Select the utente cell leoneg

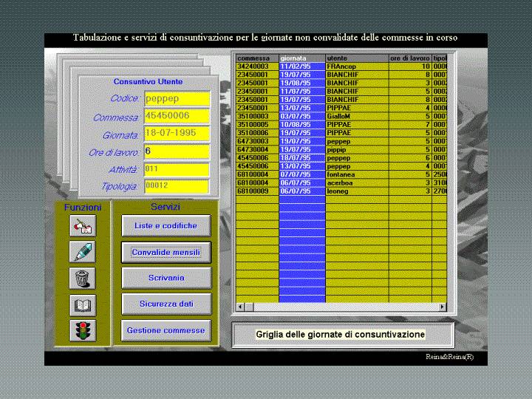click(357, 191)
